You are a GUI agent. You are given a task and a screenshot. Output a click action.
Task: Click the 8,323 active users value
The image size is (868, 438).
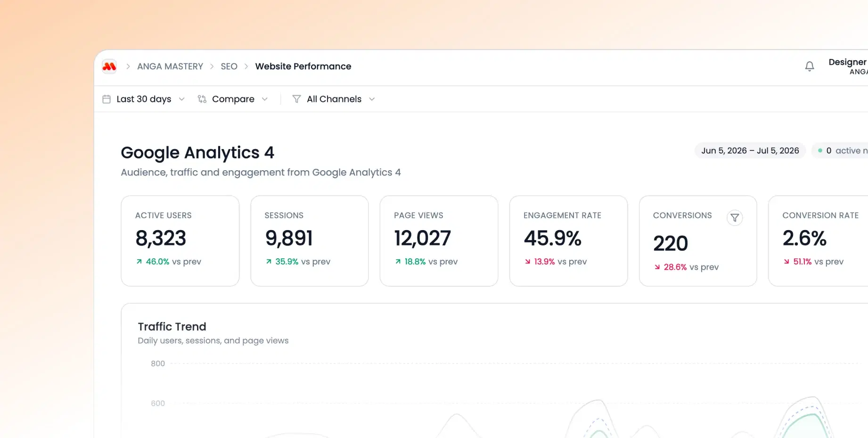(161, 238)
